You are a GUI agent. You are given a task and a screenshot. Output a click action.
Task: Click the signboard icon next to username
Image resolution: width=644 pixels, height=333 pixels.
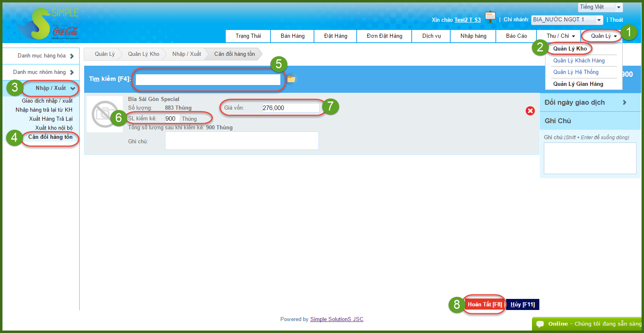point(490,17)
